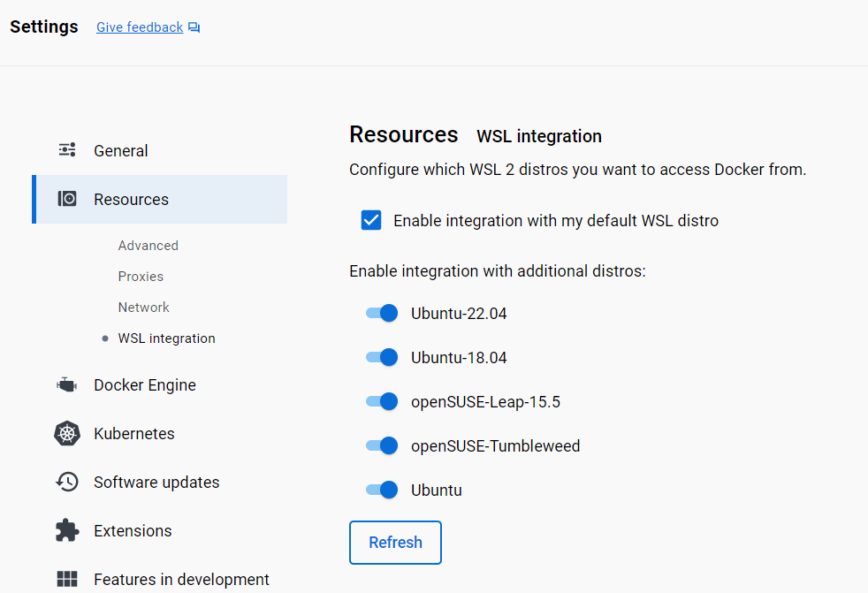Open the Advanced resources subsection
868x593 pixels.
point(148,246)
